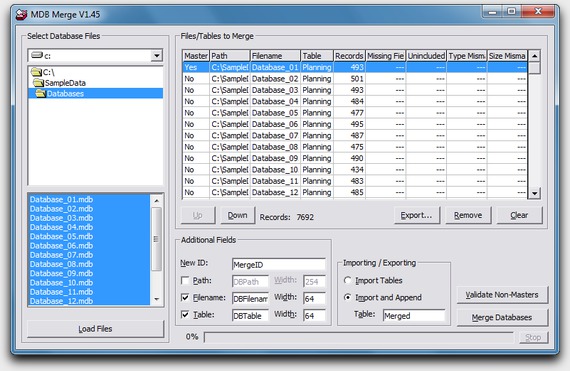Image resolution: width=570 pixels, height=371 pixels.
Task: Select Database_02.mdb in file list
Action: coord(89,209)
